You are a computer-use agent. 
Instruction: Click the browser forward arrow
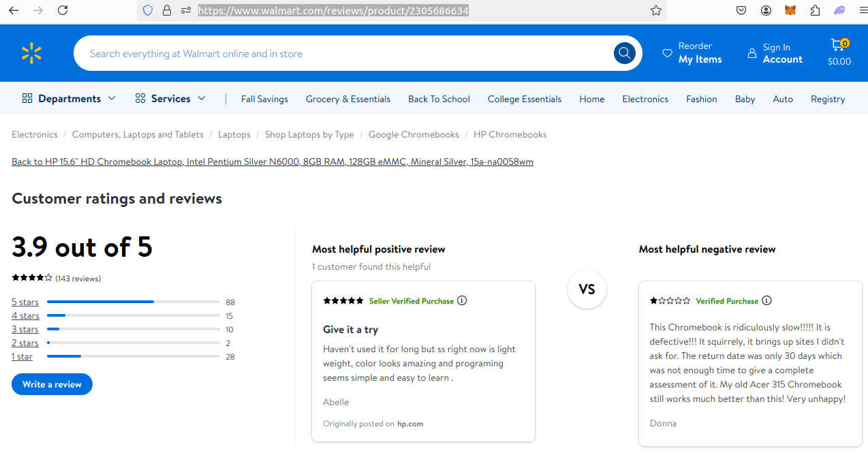[x=38, y=10]
